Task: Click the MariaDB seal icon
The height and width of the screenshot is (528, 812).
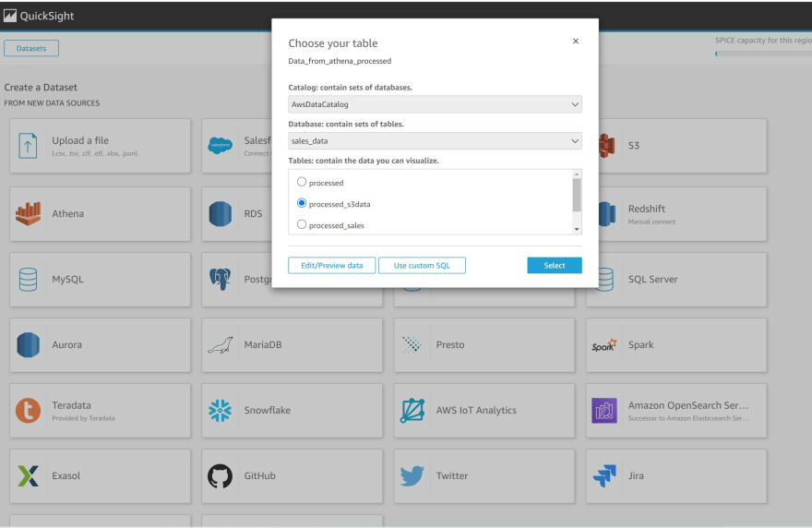Action: [x=221, y=345]
